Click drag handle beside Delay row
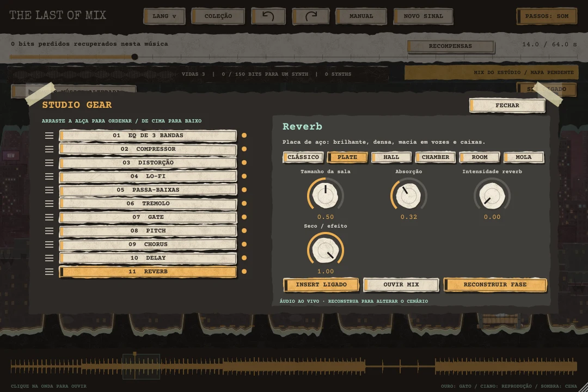The height and width of the screenshot is (392, 588). (49, 258)
